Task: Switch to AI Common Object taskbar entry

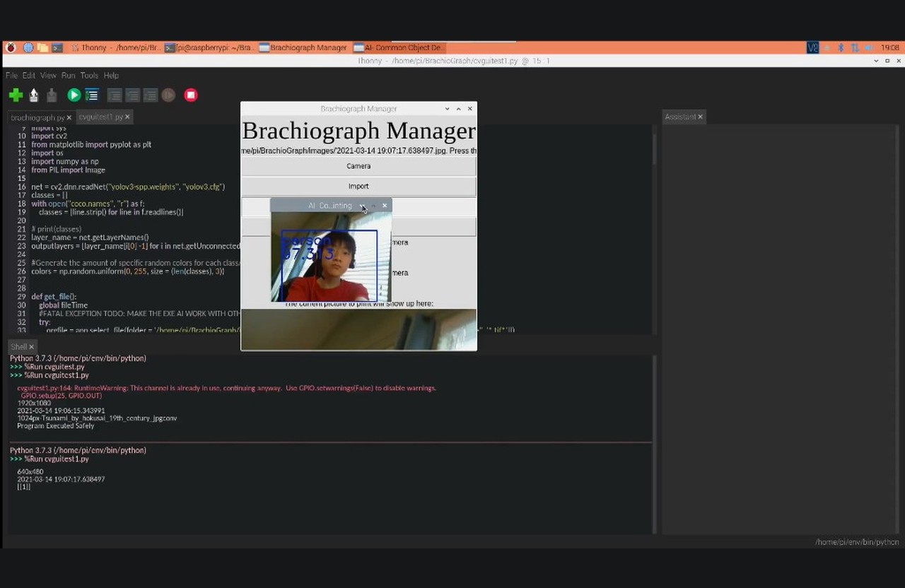Action: (x=399, y=47)
